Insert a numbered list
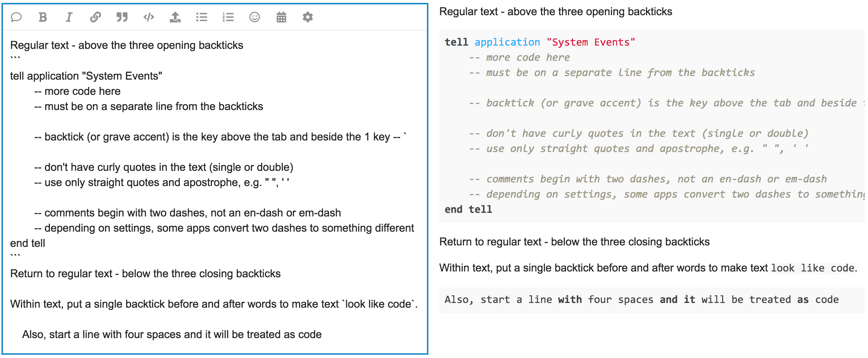The width and height of the screenshot is (868, 358). (228, 17)
